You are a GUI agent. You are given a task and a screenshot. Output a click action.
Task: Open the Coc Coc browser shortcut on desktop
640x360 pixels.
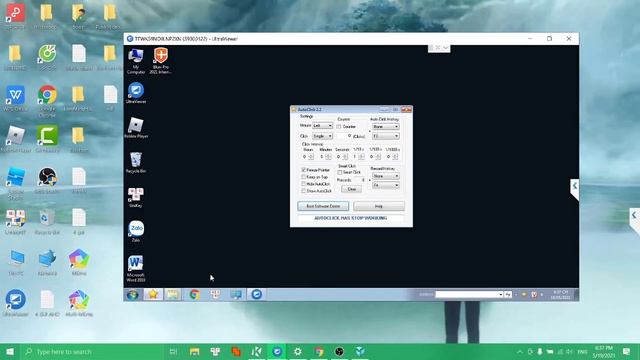click(x=47, y=58)
